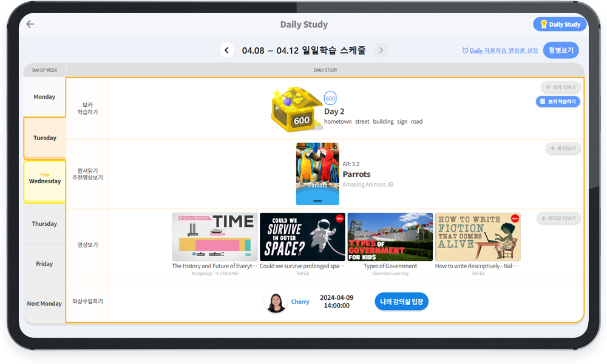
Task: Start vocab study with 보카 학습하기
Action: tap(558, 102)
